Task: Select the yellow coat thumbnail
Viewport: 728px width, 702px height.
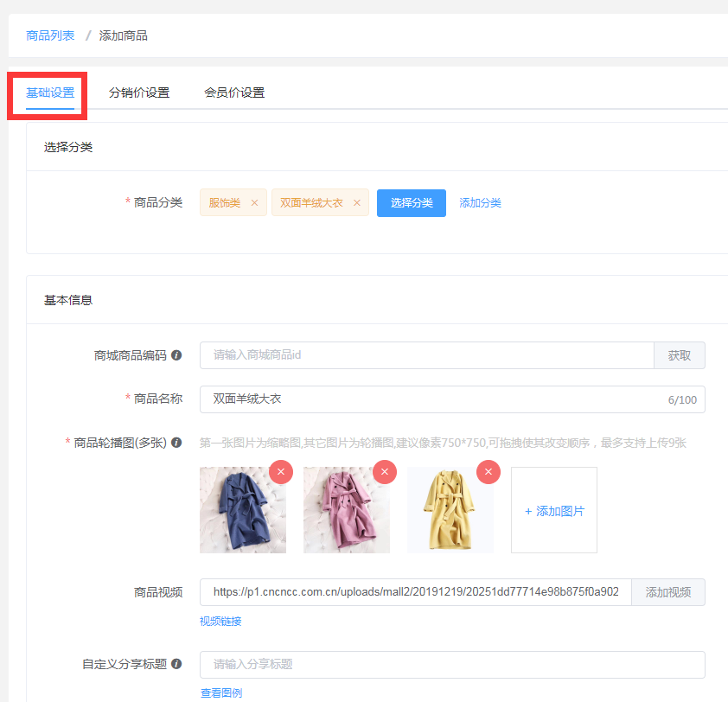Action: [450, 510]
